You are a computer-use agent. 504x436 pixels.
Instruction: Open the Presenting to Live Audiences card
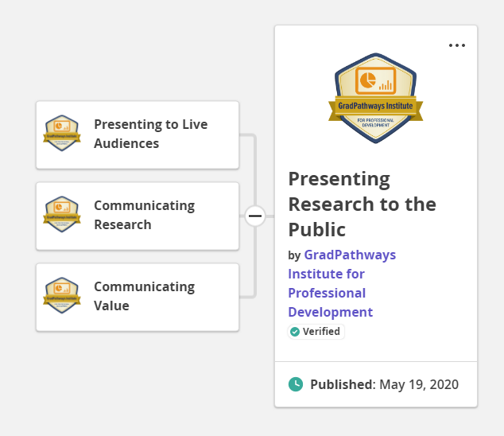(138, 134)
